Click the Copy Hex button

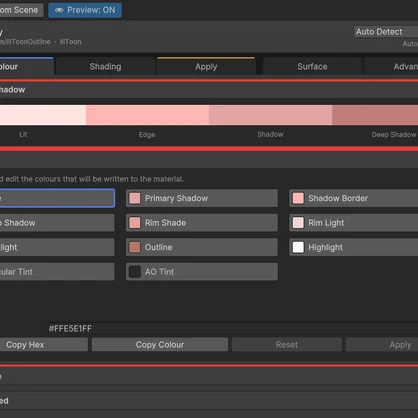click(44, 345)
